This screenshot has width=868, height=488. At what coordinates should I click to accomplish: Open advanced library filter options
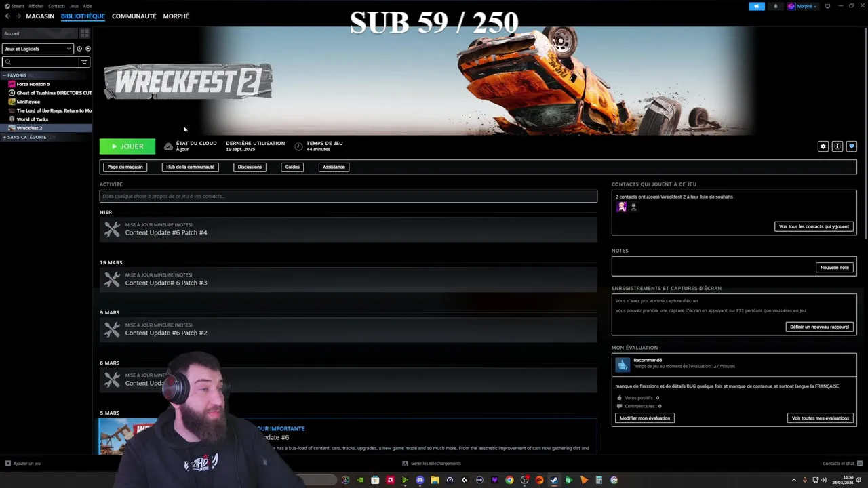click(x=84, y=62)
